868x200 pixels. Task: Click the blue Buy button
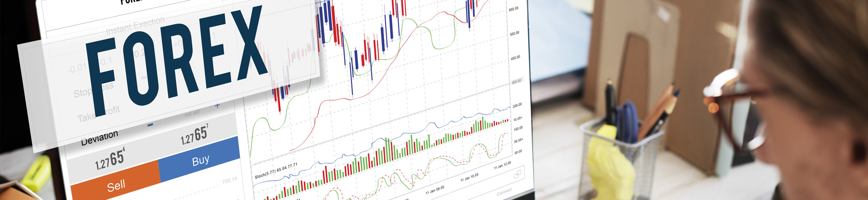click(x=200, y=160)
